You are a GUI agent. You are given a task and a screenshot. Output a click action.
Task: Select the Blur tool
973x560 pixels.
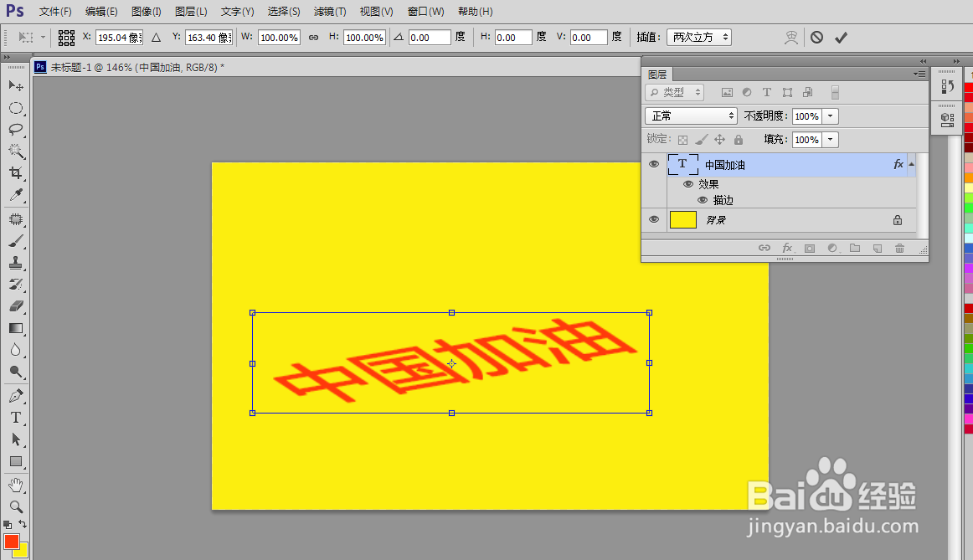(16, 350)
